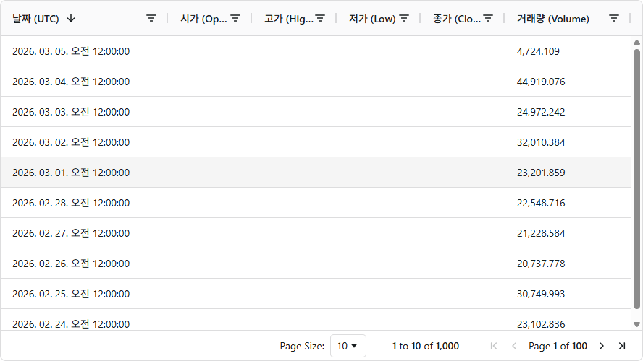The height and width of the screenshot is (361, 643).
Task: Open filter menu for 저가 (Low) column
Action: [404, 18]
